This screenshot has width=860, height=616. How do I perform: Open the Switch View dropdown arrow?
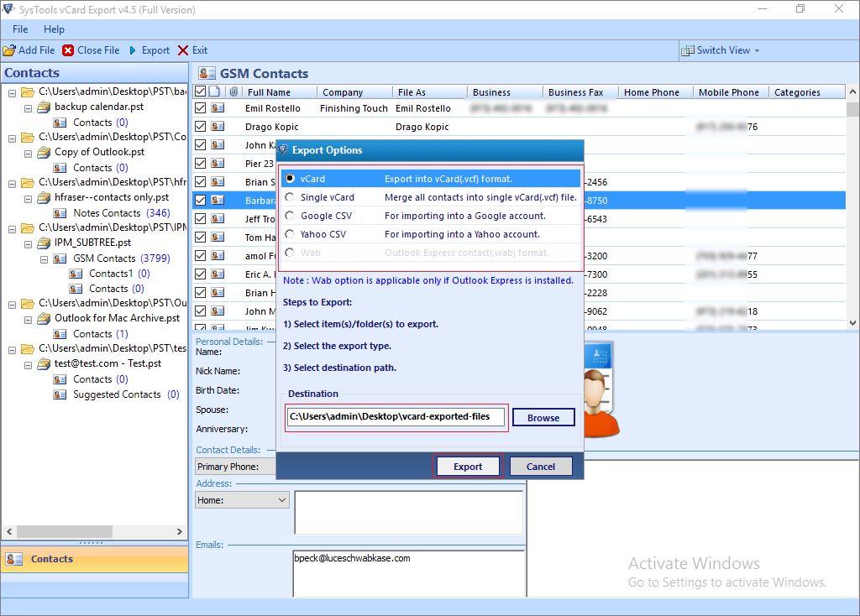click(x=758, y=50)
